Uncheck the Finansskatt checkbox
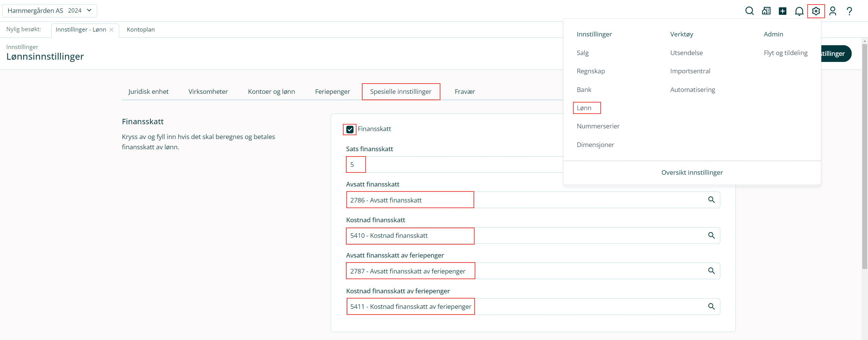Screen dimensions: 868x340 [350, 130]
